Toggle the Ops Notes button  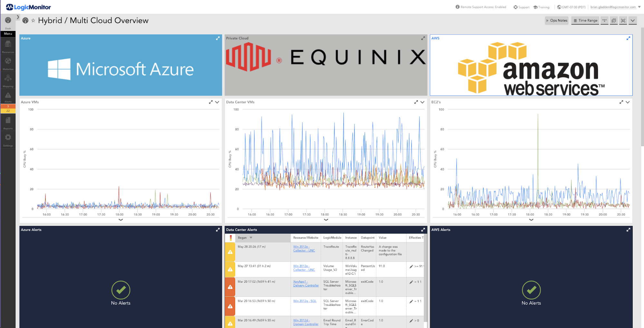pos(557,21)
